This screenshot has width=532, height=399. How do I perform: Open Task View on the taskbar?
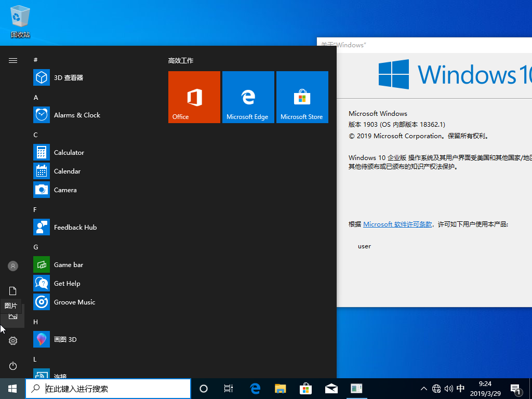[x=229, y=389]
